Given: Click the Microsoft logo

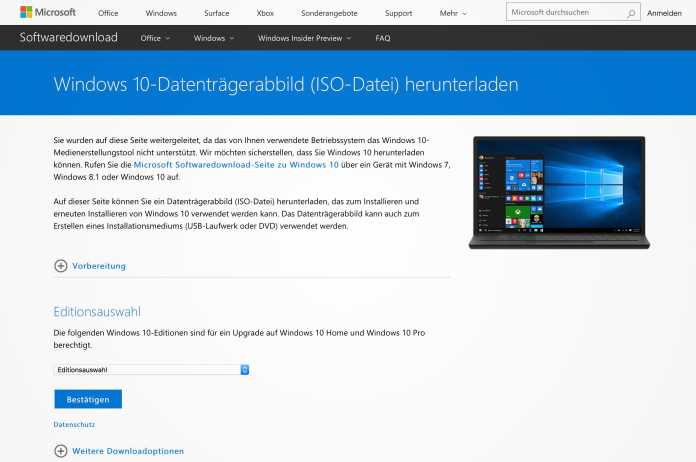Looking at the screenshot, I should 48,13.
